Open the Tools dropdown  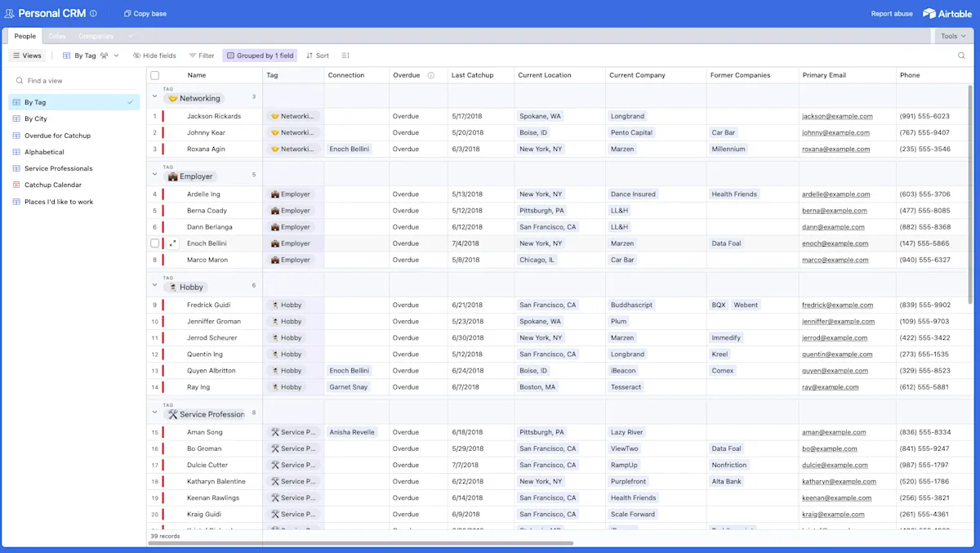tap(953, 36)
